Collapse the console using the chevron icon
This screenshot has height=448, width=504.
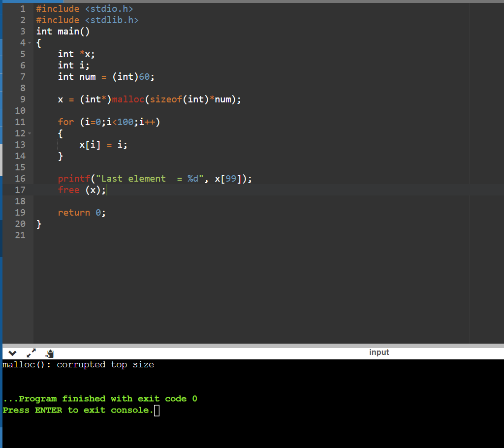(11, 352)
